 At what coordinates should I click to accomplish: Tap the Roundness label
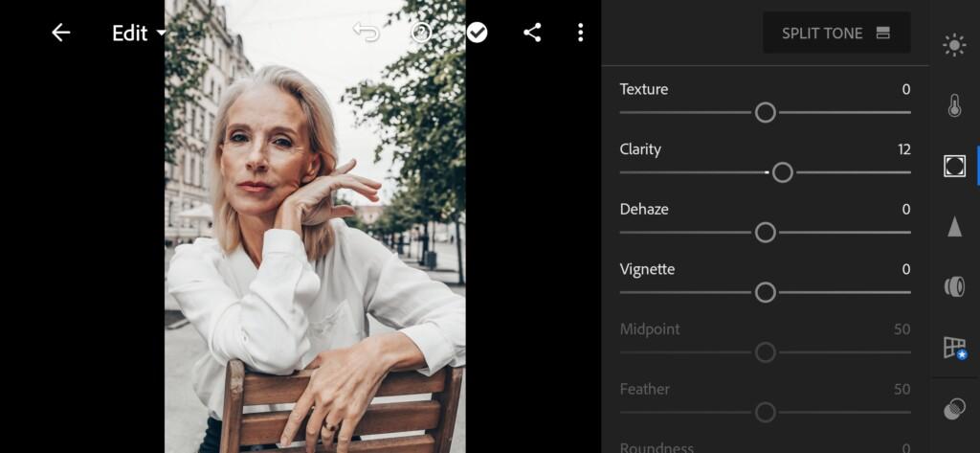tap(657, 447)
